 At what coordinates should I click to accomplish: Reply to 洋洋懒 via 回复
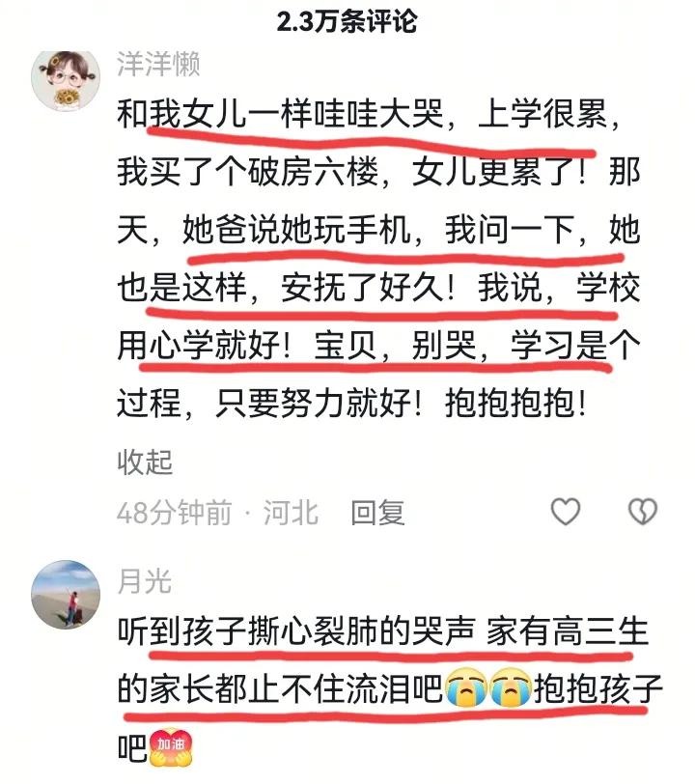(378, 513)
